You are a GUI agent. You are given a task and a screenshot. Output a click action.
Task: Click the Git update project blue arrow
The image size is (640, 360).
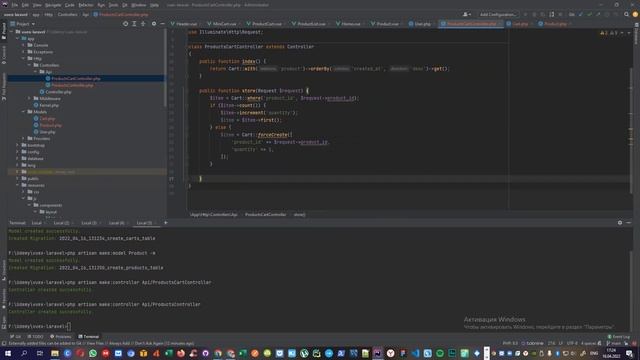click(581, 14)
